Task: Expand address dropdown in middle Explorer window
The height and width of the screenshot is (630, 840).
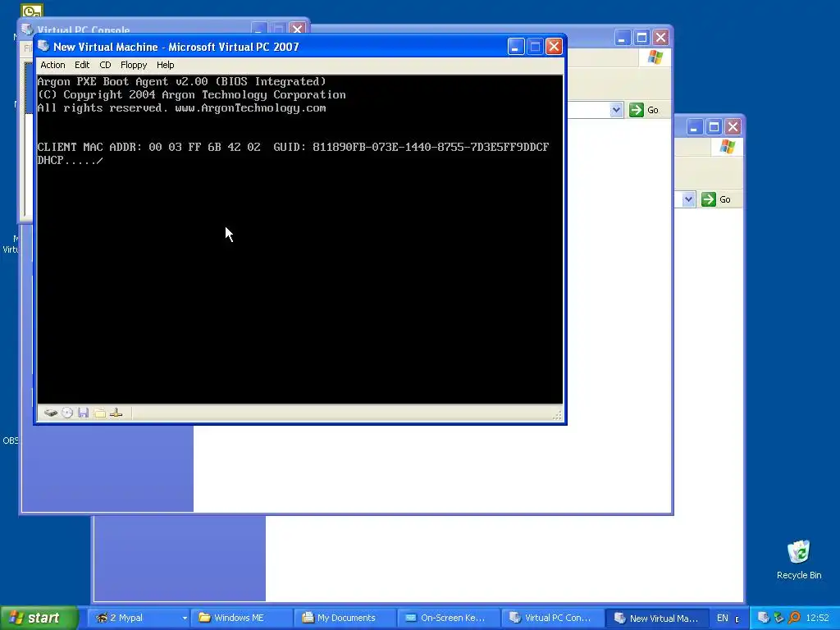Action: [x=616, y=110]
